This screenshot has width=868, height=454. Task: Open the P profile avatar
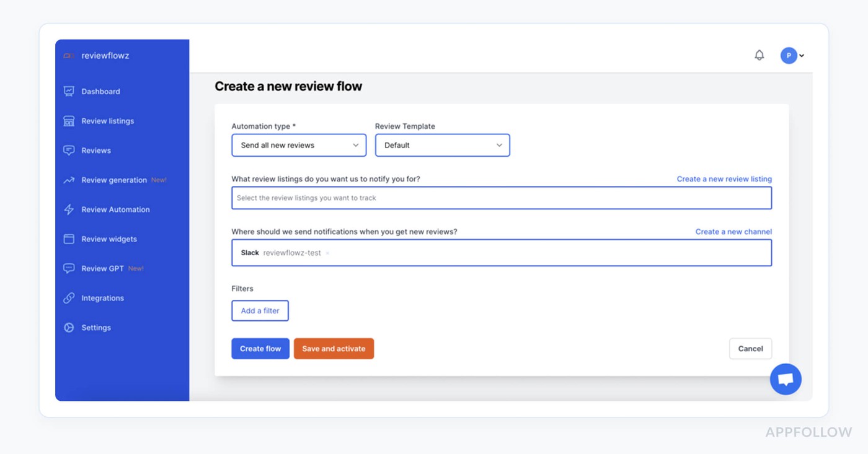[788, 55]
